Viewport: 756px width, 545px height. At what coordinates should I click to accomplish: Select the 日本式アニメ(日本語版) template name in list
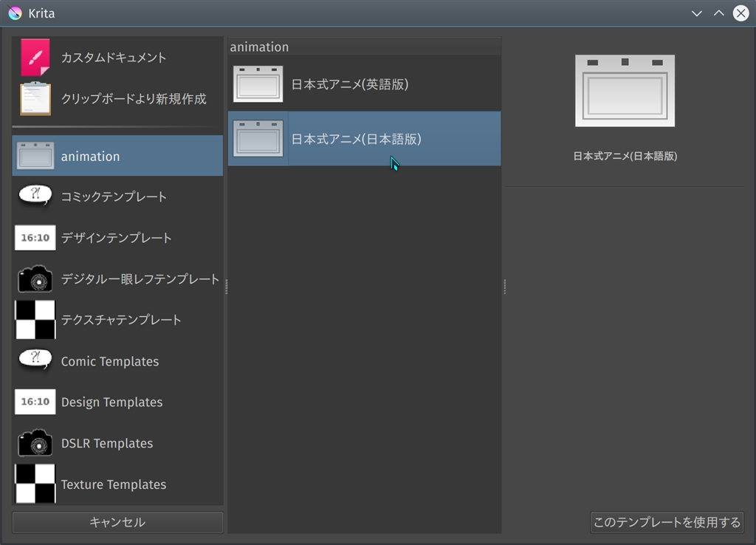pyautogui.click(x=357, y=140)
